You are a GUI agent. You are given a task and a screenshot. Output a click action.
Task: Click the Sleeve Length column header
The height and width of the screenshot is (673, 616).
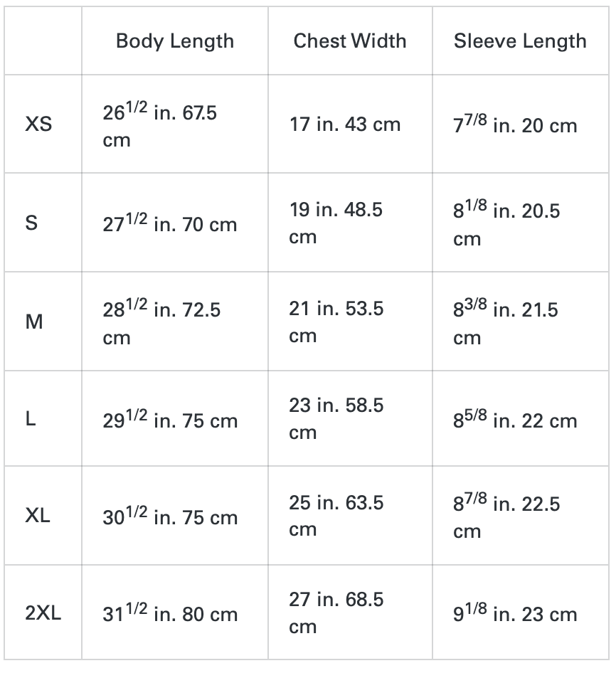tap(520, 41)
